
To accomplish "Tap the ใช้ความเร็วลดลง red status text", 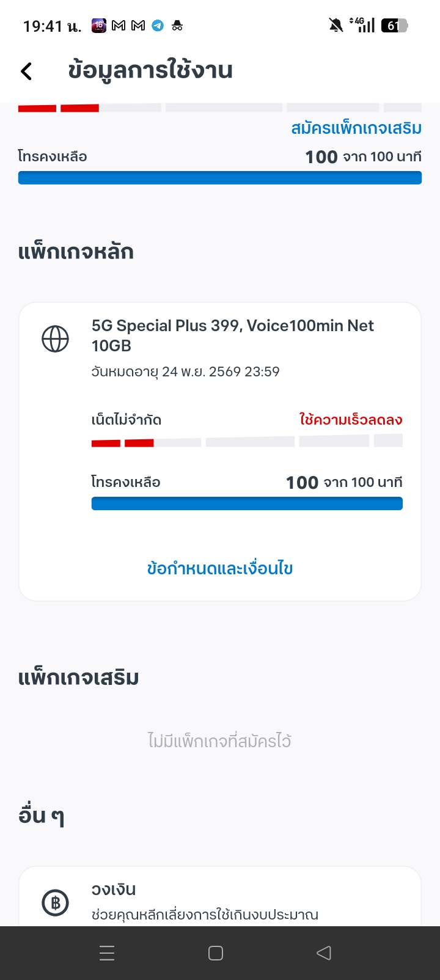I will [x=351, y=420].
